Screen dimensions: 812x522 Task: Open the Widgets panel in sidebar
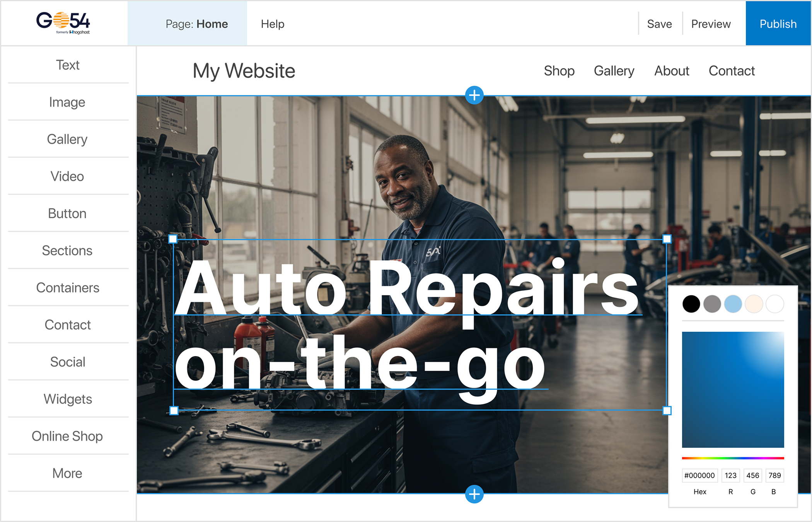(x=68, y=399)
